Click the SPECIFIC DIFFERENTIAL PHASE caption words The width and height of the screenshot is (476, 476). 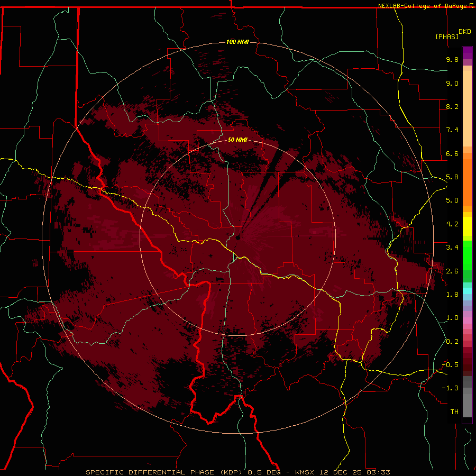(151, 472)
